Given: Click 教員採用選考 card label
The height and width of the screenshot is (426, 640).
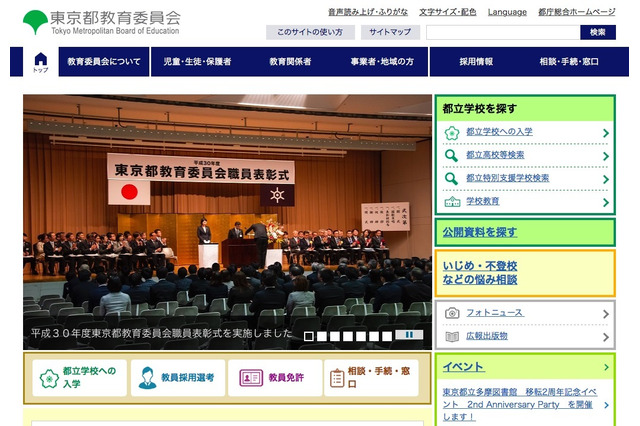Looking at the screenshot, I should [x=188, y=377].
